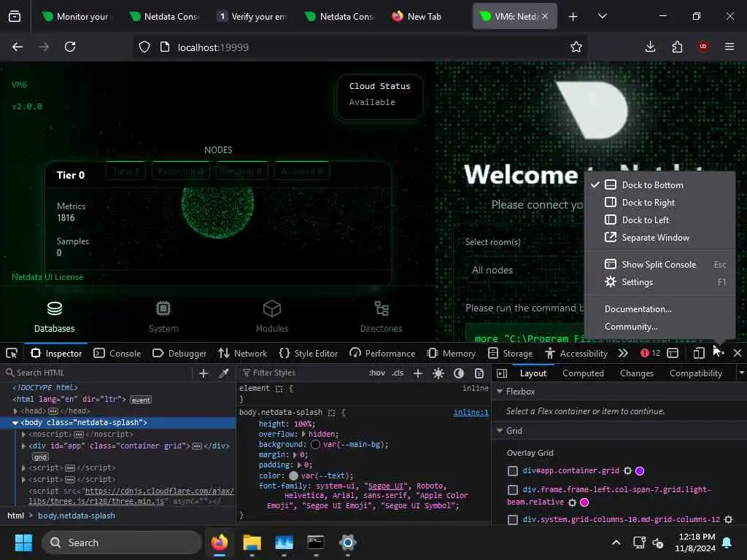Show more DevTools tabs chevron
747x560 pixels.
[623, 354]
